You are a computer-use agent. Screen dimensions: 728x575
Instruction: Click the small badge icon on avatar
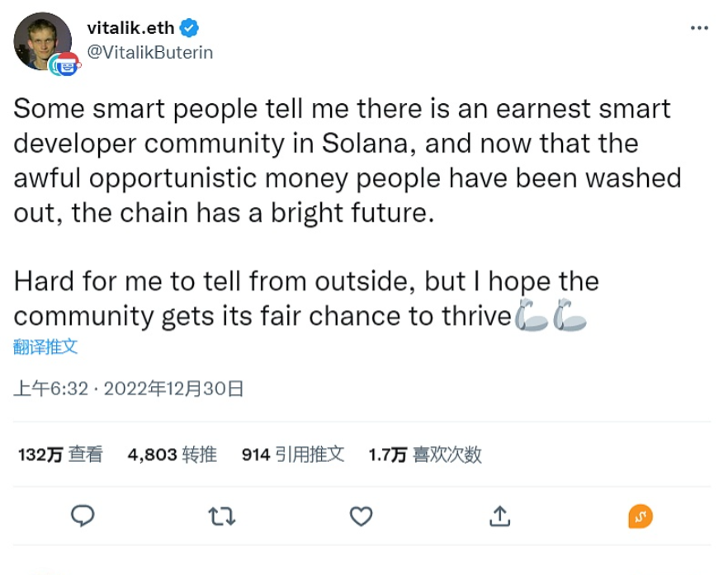(64, 64)
